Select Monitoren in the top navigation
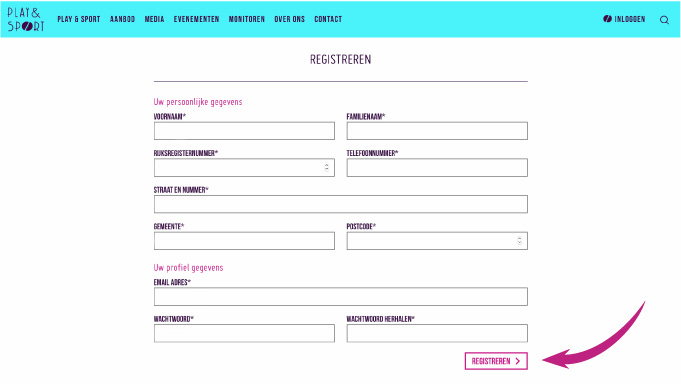 247,19
